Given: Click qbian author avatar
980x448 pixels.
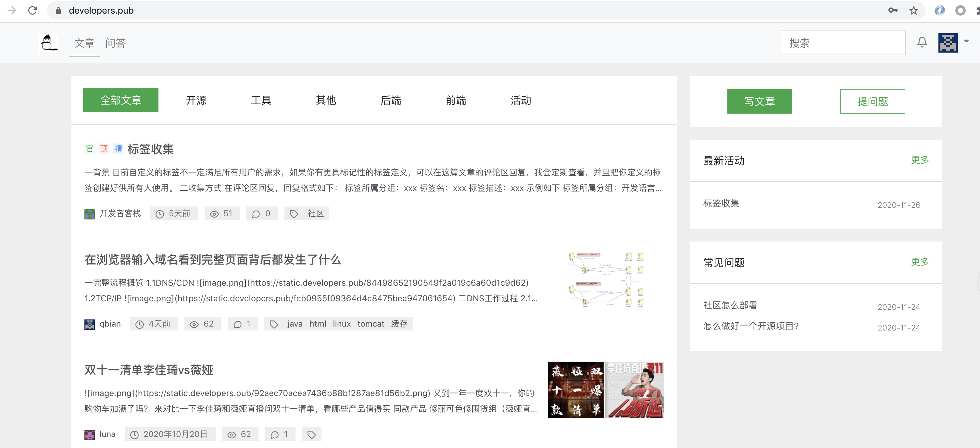Looking at the screenshot, I should coord(89,324).
